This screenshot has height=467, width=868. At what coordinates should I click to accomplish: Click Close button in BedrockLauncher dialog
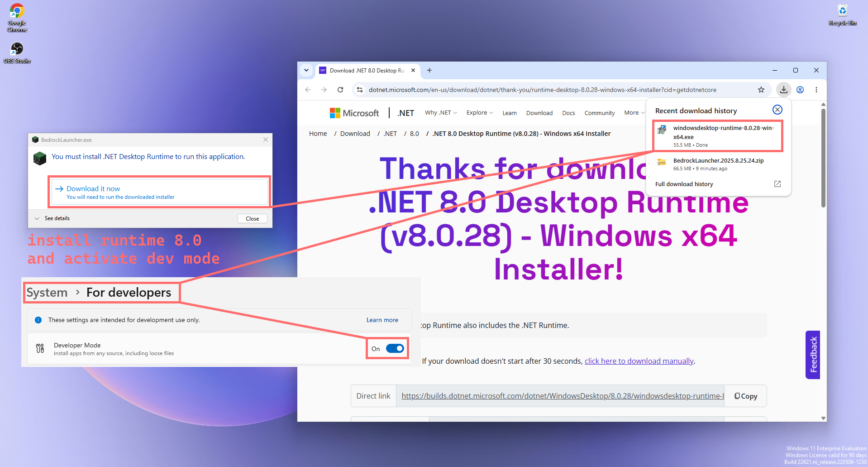point(253,219)
